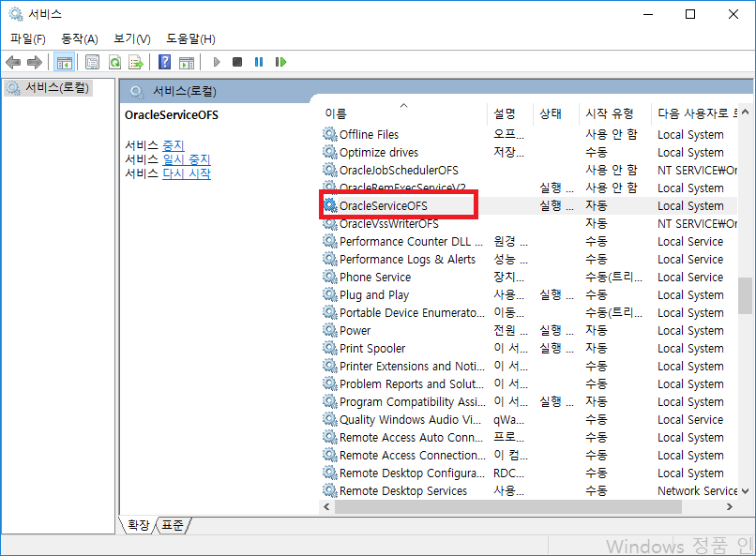Viewport: 756px width, 556px height.
Task: Click the Export List toolbar icon
Action: [136, 62]
